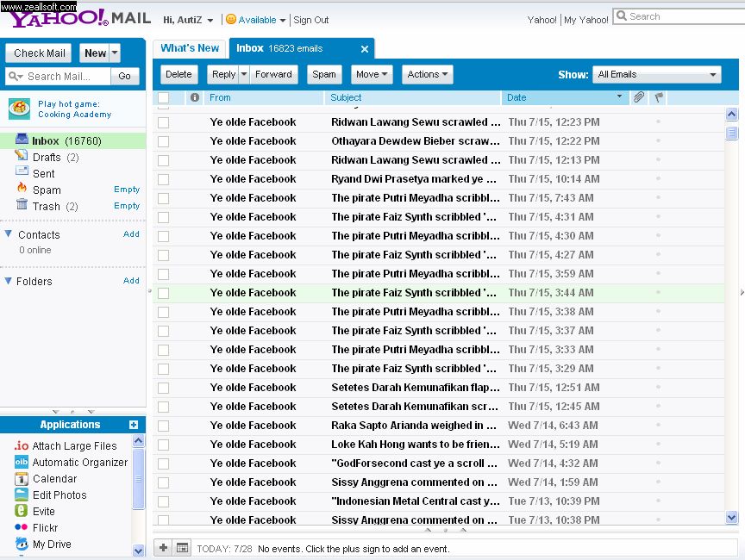Click the Calendar application icon
Viewport: 745px width, 560px height.
coord(22,478)
